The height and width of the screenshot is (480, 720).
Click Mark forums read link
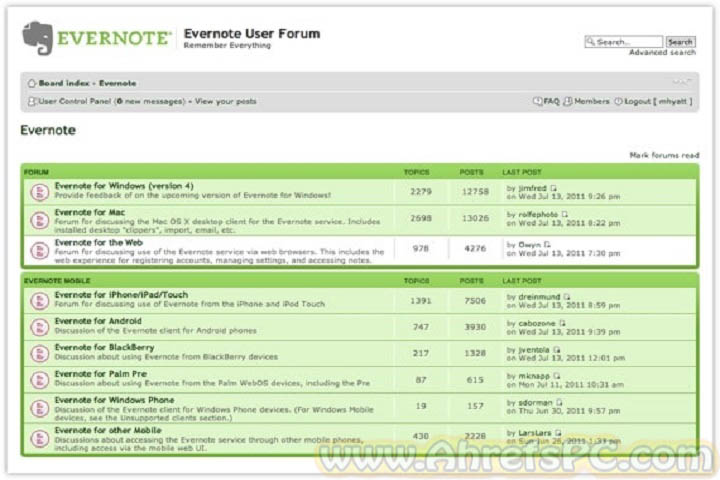664,155
